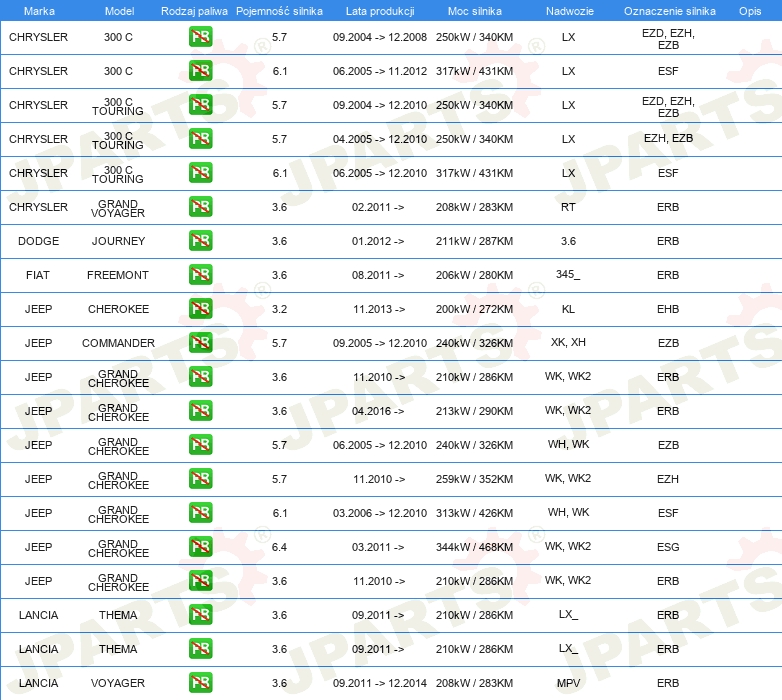The image size is (782, 700).
Task: Click the 206kW / 280KM power cell
Action: [474, 275]
